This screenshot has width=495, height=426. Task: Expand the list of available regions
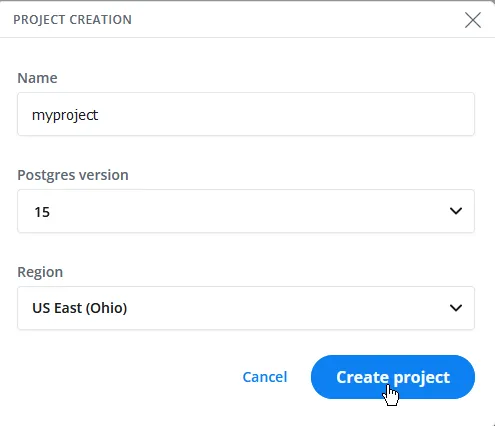point(246,308)
